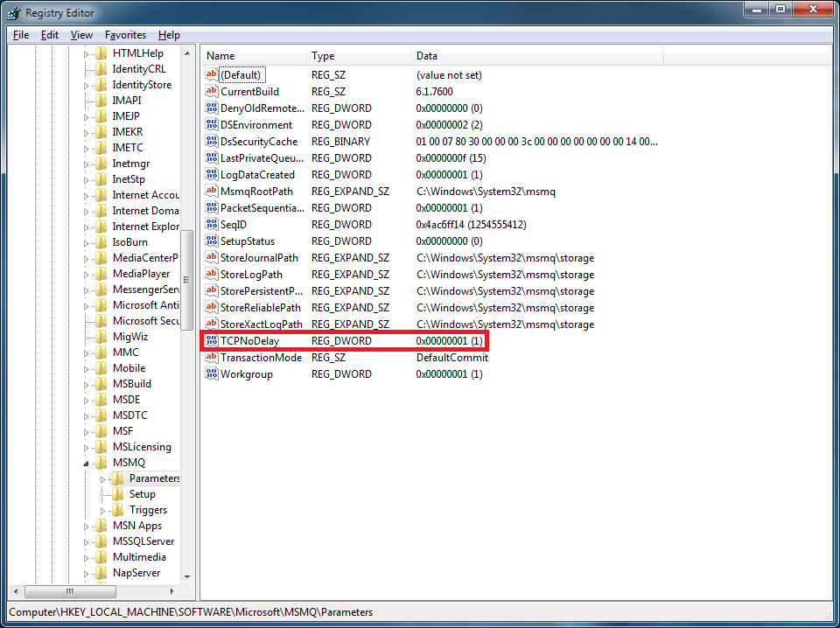Image resolution: width=840 pixels, height=628 pixels.
Task: Expand the MSLicensing key arrow
Action: [87, 448]
